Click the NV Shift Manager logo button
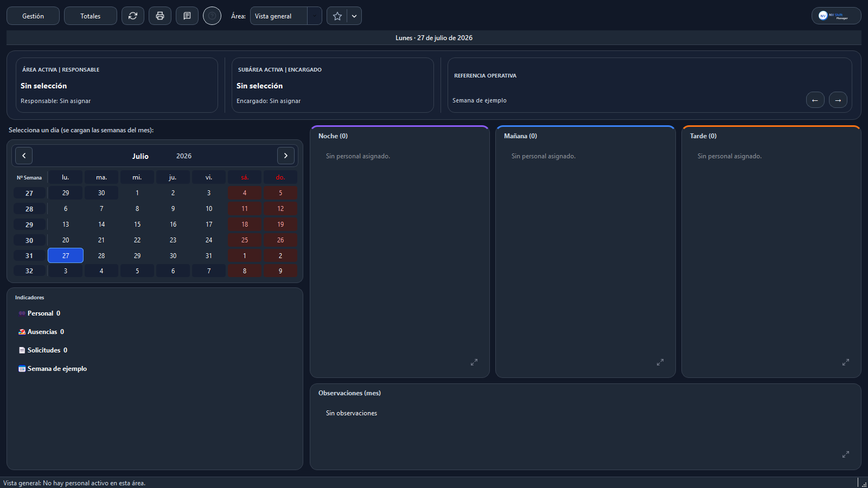Image resolution: width=868 pixels, height=488 pixels. [837, 16]
